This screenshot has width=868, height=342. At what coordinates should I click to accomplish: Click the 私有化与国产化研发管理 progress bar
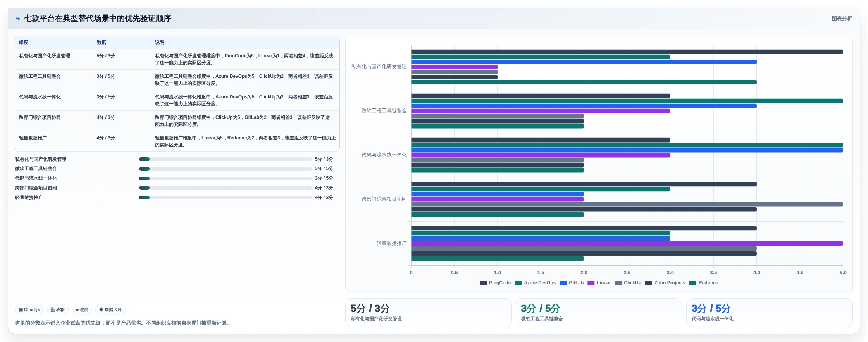(226, 159)
